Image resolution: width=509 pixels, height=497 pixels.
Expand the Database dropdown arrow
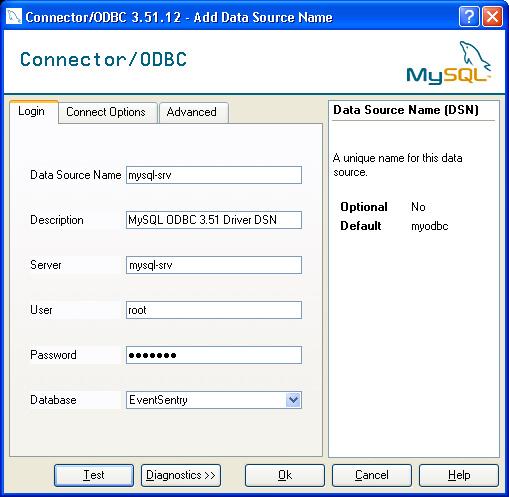point(293,400)
